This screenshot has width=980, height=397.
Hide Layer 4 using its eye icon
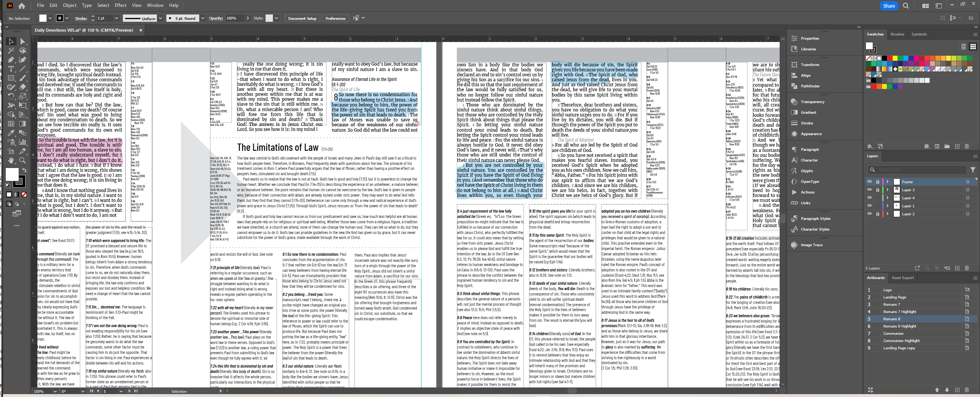pyautogui.click(x=869, y=198)
